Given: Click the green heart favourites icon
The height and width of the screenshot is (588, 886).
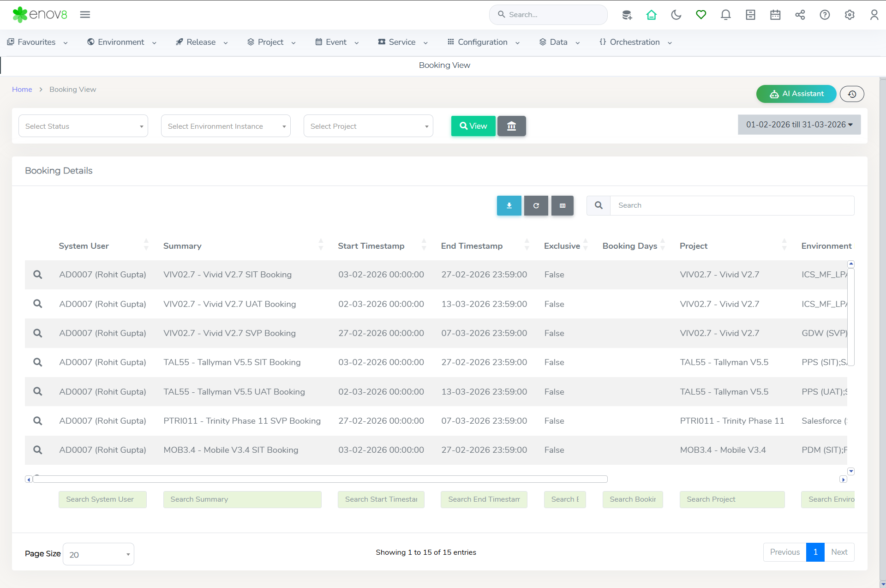Looking at the screenshot, I should click(x=701, y=15).
